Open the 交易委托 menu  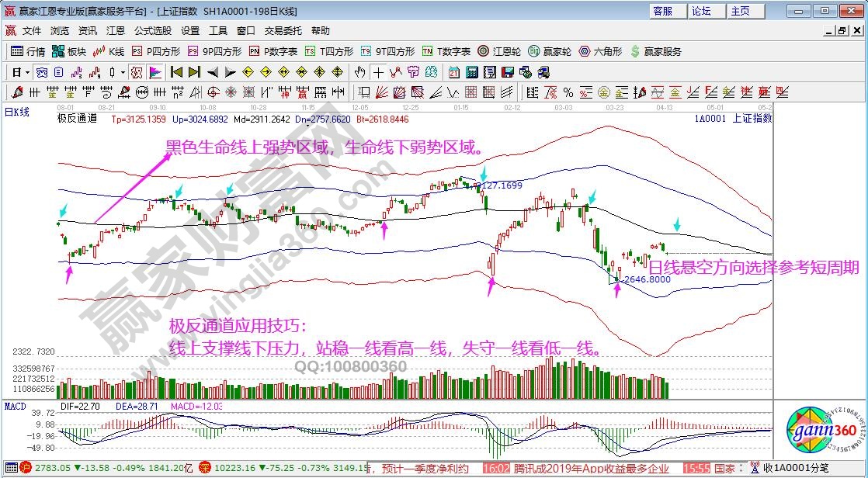(x=283, y=31)
